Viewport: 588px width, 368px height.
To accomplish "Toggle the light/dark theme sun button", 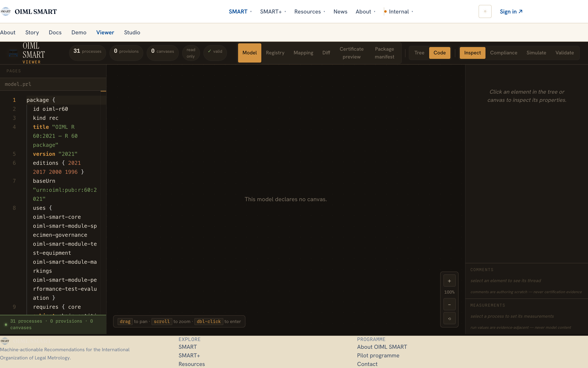I will tap(485, 11).
